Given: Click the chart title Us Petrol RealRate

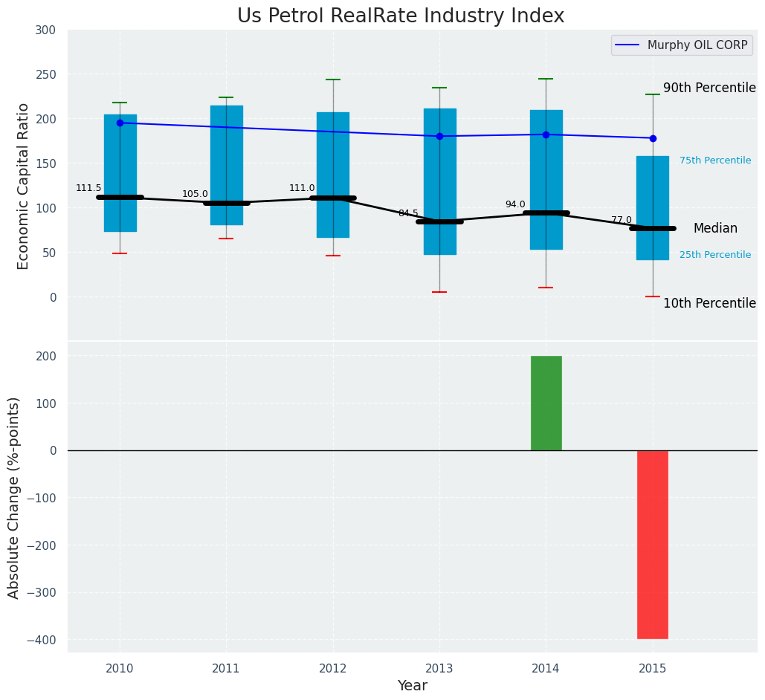Looking at the screenshot, I should pos(401,16).
